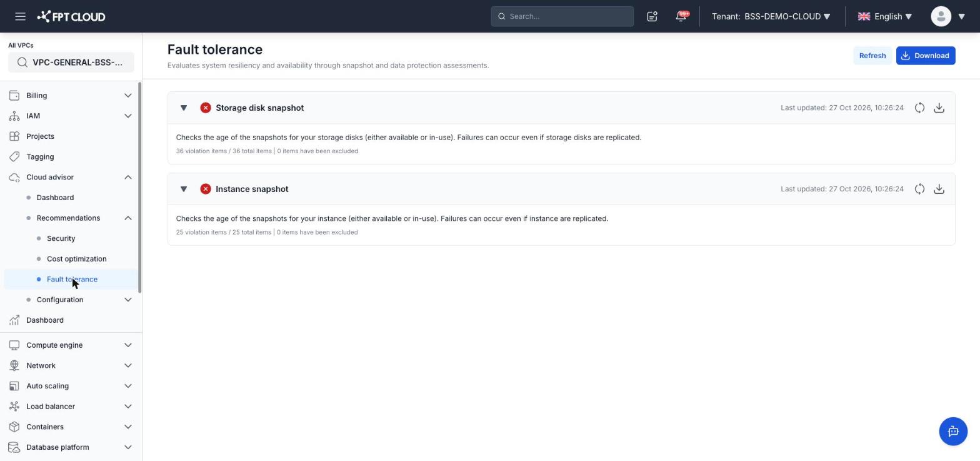Click the Cloud advisor sidebar icon
The height and width of the screenshot is (461, 980).
point(14,177)
